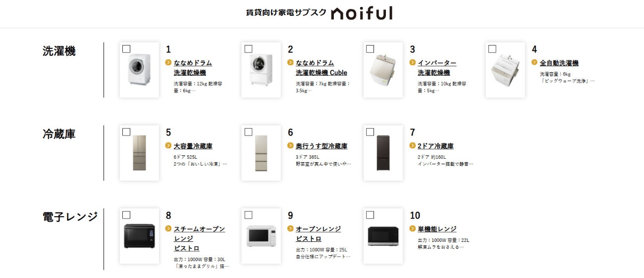Click the 単機能レンジ microwave thumbnail
Screen dimensions: 644x278
(383, 237)
